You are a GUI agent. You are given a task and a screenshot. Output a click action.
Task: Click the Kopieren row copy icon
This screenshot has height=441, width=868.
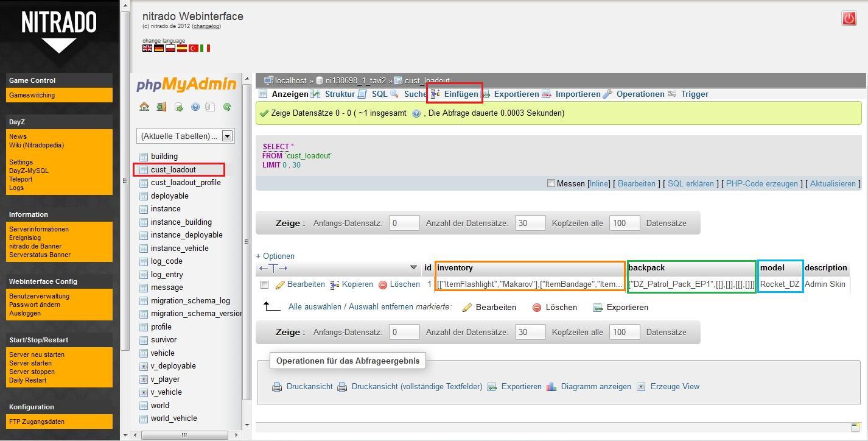coord(335,284)
